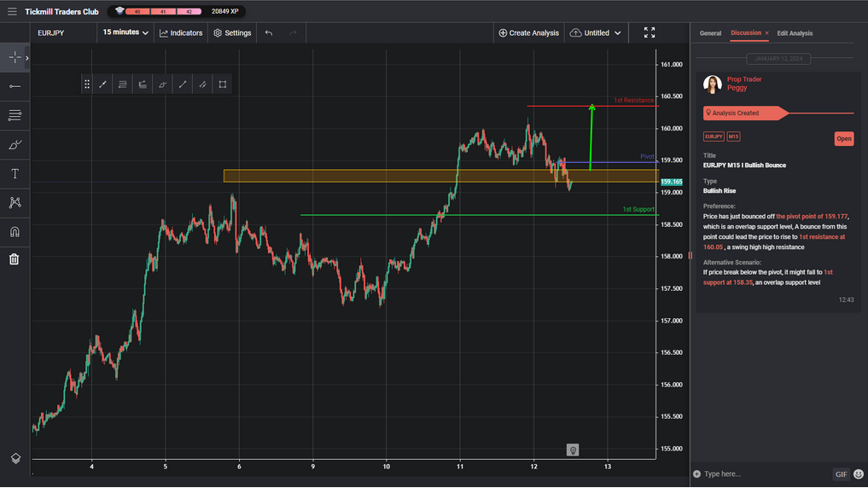Viewport: 868px width, 488px height.
Task: Close the Discussion tab
Action: click(x=766, y=33)
